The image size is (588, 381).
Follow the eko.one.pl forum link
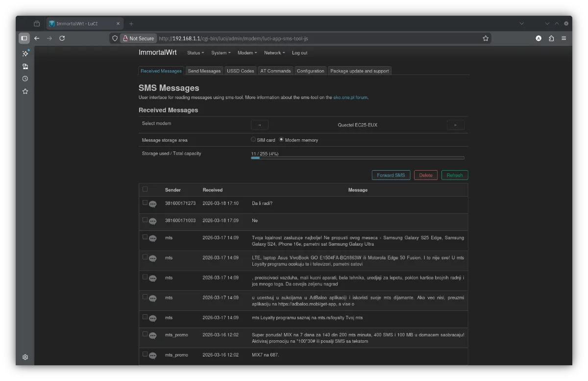click(x=350, y=98)
